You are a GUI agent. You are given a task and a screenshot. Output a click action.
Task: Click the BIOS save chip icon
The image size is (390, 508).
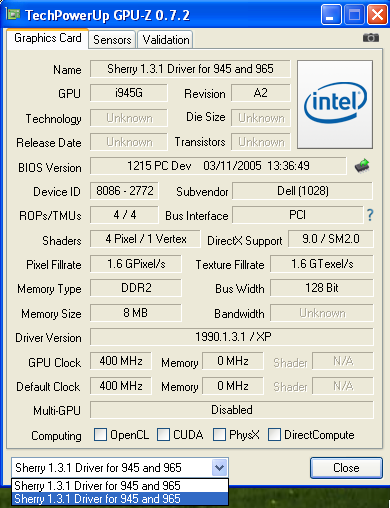(x=362, y=166)
